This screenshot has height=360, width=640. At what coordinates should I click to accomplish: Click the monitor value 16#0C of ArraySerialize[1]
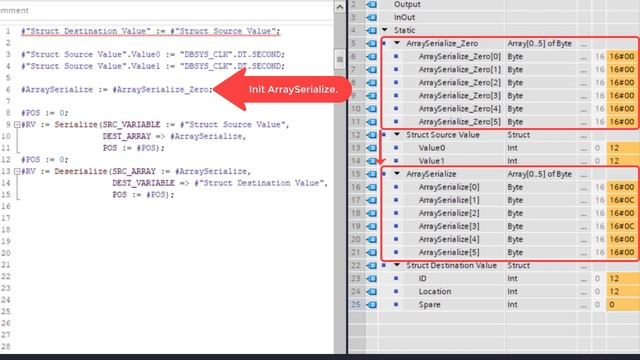[622, 200]
